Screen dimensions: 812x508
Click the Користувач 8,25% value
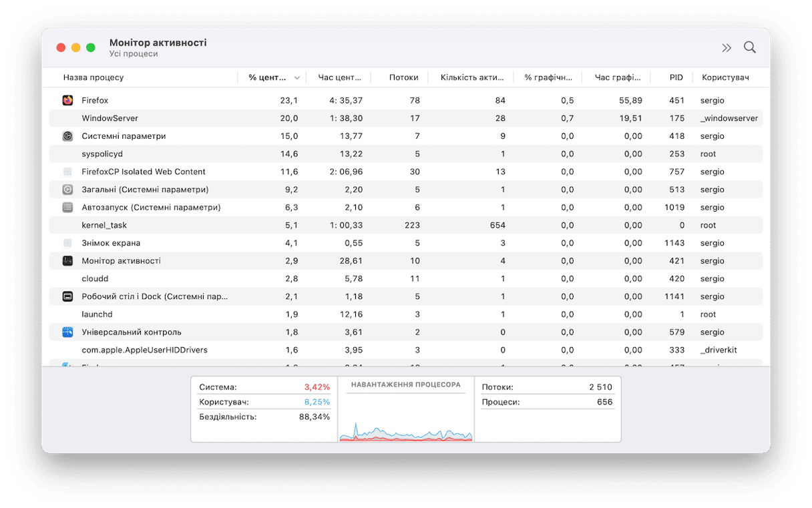tap(317, 402)
